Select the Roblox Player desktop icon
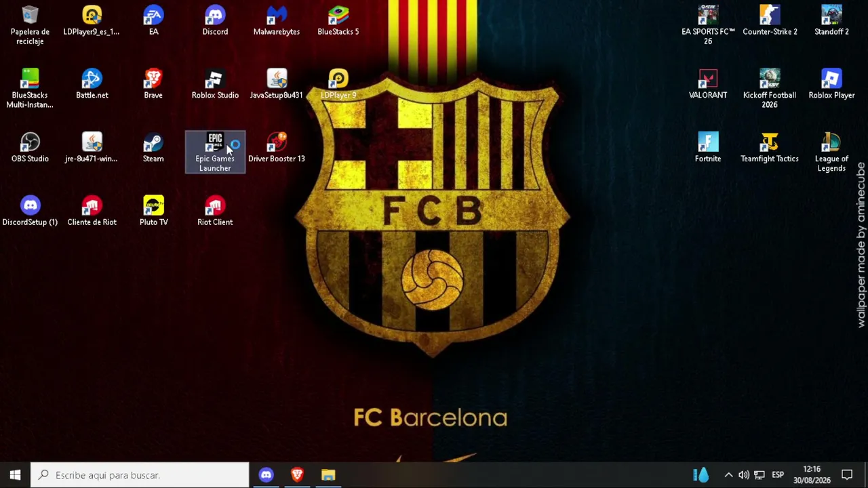This screenshot has width=868, height=488. click(831, 84)
